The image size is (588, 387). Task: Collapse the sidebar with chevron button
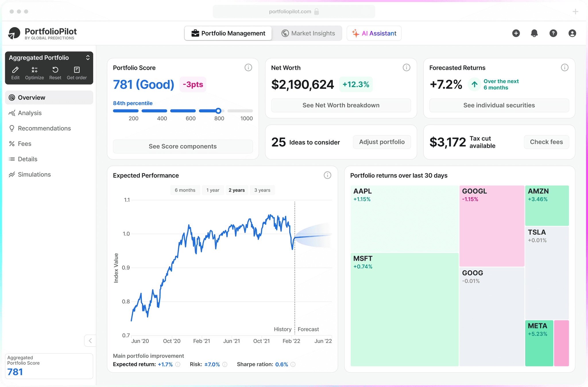click(90, 341)
